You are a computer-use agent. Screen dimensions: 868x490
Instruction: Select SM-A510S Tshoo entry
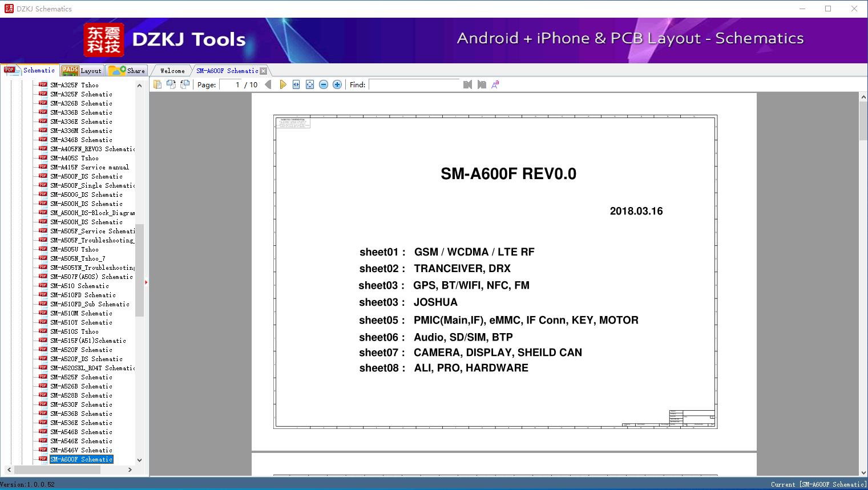pyautogui.click(x=74, y=331)
